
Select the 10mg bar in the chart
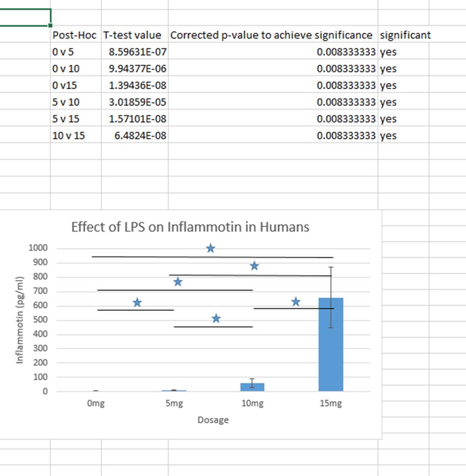252,387
